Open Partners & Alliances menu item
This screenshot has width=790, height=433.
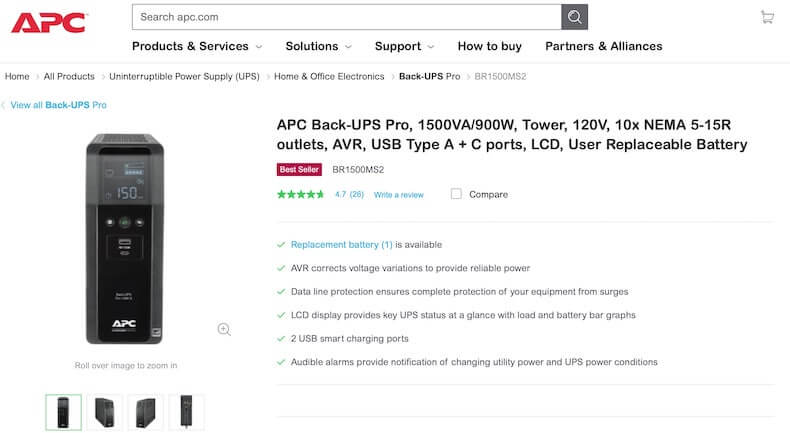point(604,46)
